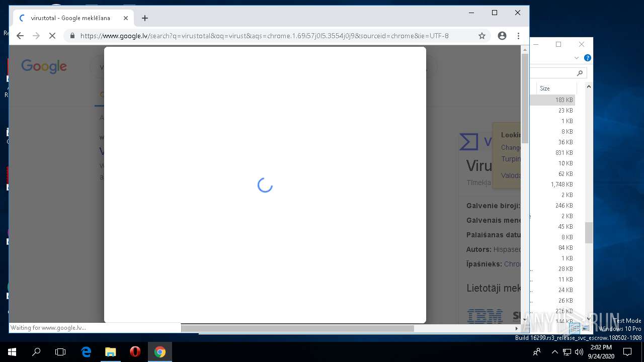
Task: Select the 11 KB file row
Action: (552, 280)
